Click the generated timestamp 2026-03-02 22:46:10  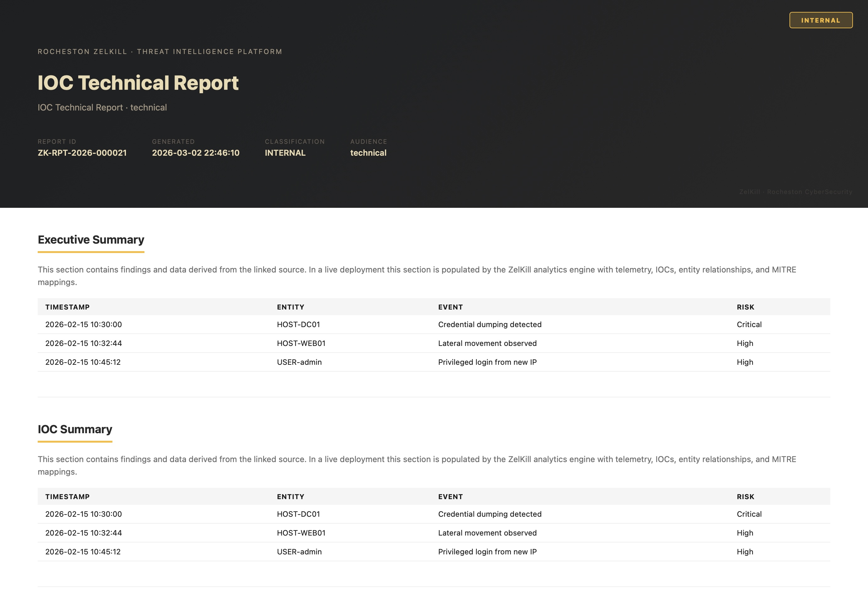point(195,153)
